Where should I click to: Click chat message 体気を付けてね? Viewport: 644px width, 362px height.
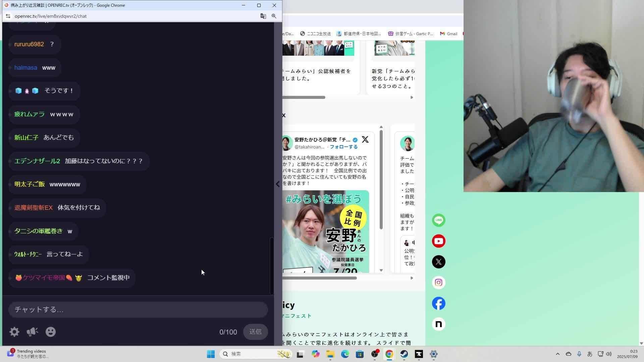point(79,208)
